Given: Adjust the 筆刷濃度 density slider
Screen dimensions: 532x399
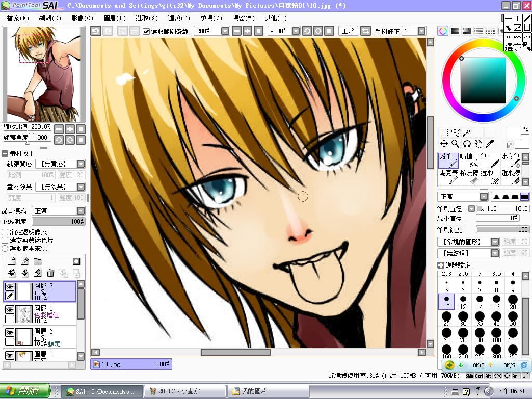Looking at the screenshot, I should [x=502, y=230].
